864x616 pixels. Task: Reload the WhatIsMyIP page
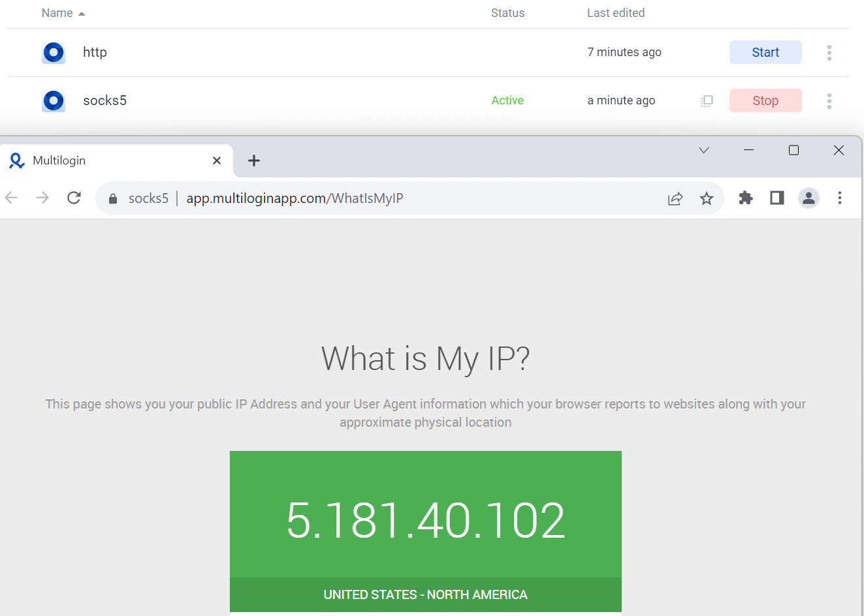[x=74, y=198]
